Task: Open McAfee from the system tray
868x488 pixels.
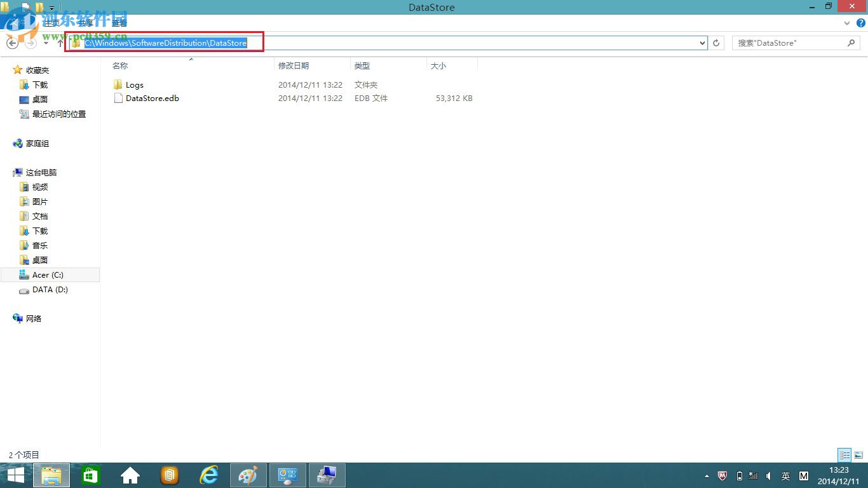Action: pyautogui.click(x=722, y=476)
